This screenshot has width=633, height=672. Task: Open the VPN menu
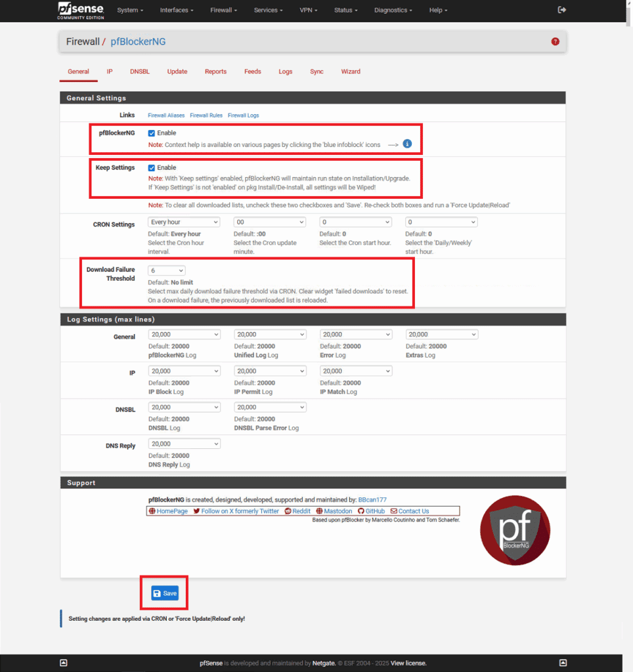pyautogui.click(x=309, y=10)
